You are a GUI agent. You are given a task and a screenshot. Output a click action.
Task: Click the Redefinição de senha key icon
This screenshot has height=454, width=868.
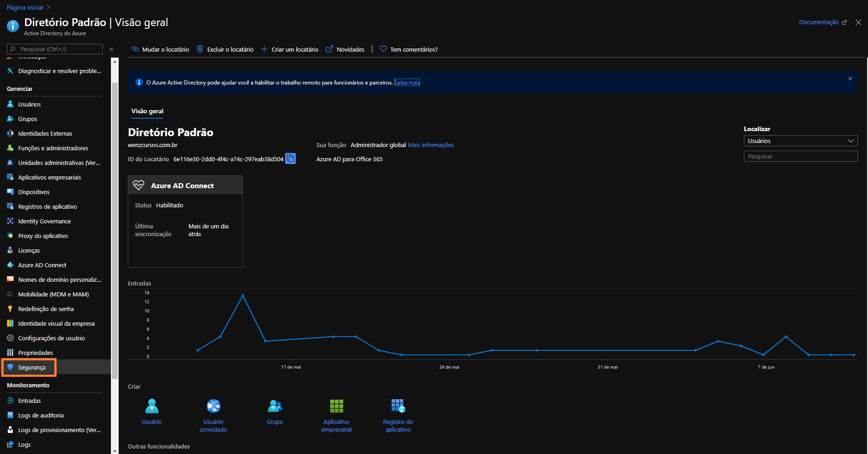tap(10, 309)
